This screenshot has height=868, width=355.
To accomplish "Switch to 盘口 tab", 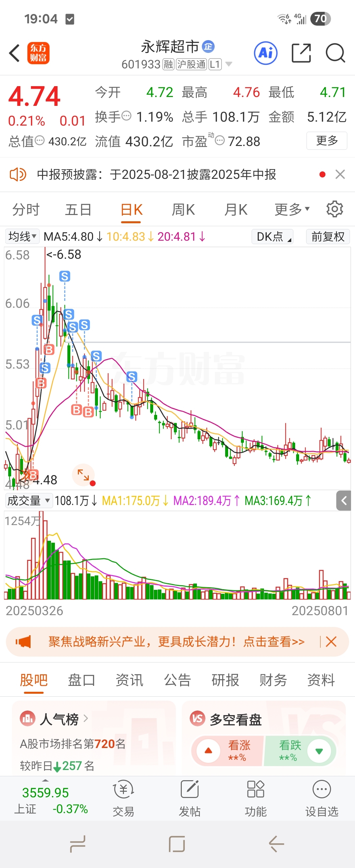I will pos(82,680).
